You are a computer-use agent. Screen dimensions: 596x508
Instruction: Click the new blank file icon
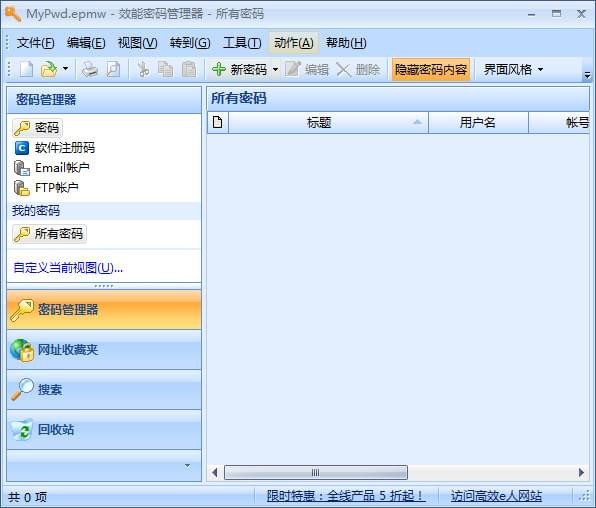click(x=27, y=70)
